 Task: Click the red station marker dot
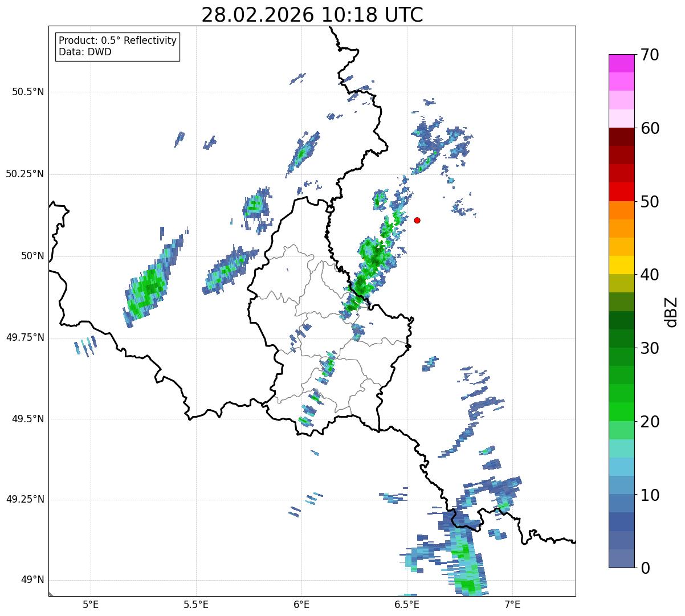pos(417,220)
